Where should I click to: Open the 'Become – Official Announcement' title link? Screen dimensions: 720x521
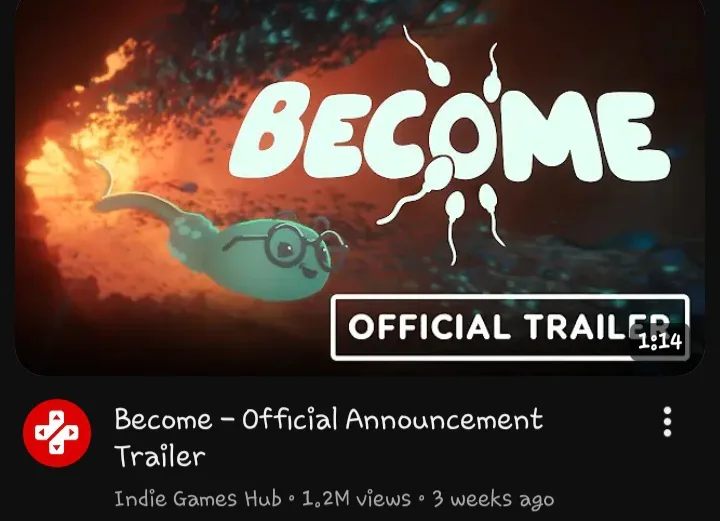tap(328, 419)
